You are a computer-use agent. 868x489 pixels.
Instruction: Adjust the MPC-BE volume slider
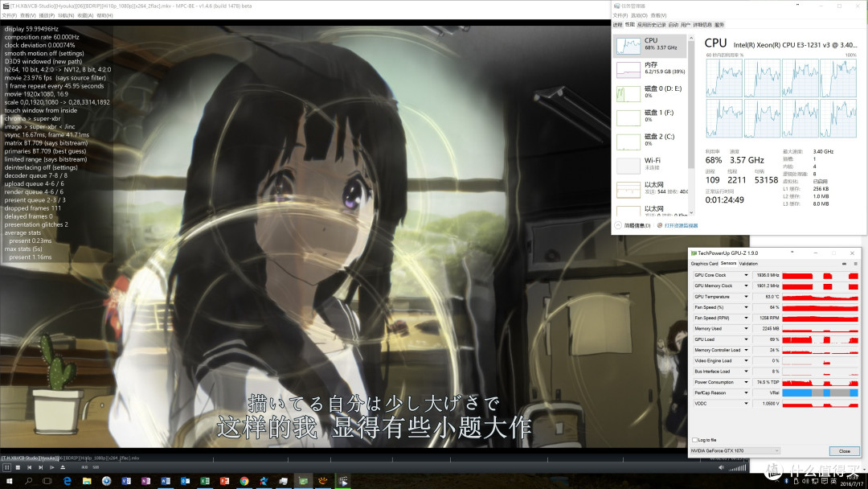coord(737,467)
